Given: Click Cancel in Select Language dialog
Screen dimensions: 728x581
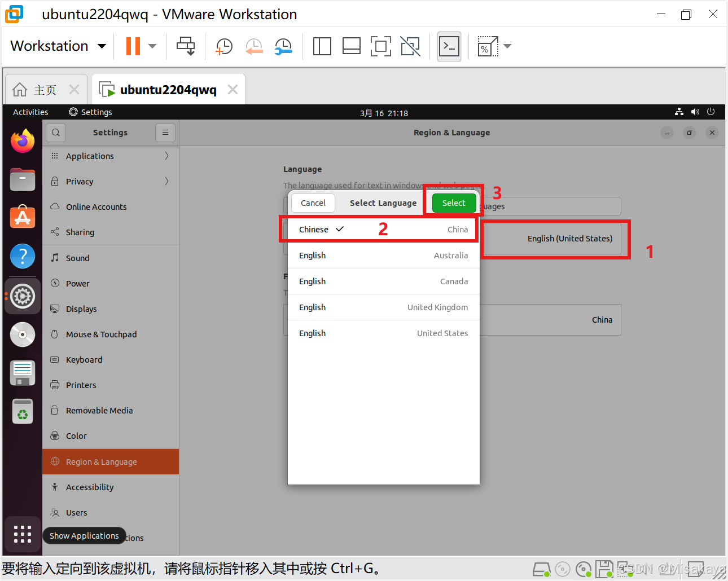Looking at the screenshot, I should tap(313, 203).
